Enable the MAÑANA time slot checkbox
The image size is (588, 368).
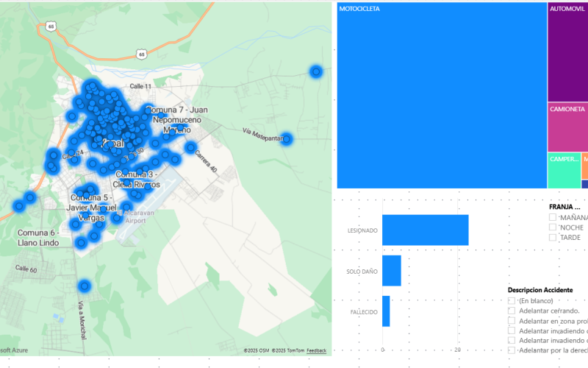click(553, 218)
